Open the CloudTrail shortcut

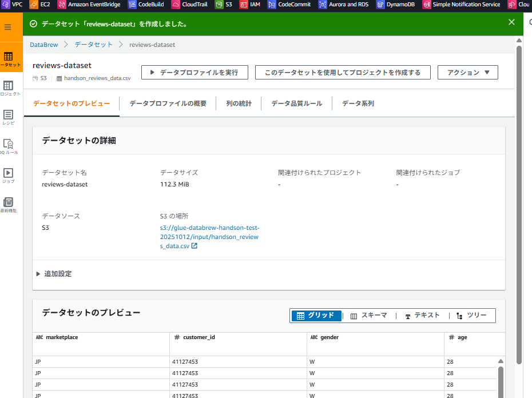(x=189, y=5)
